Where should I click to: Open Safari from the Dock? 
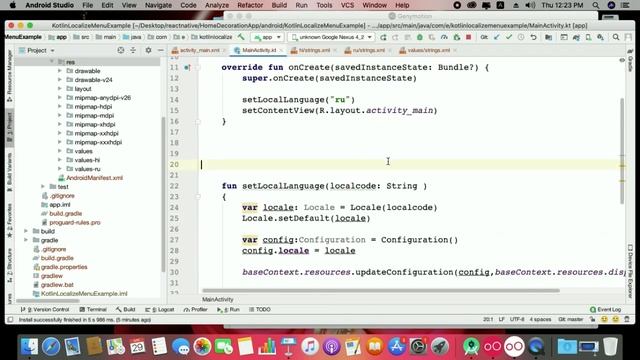point(51,347)
